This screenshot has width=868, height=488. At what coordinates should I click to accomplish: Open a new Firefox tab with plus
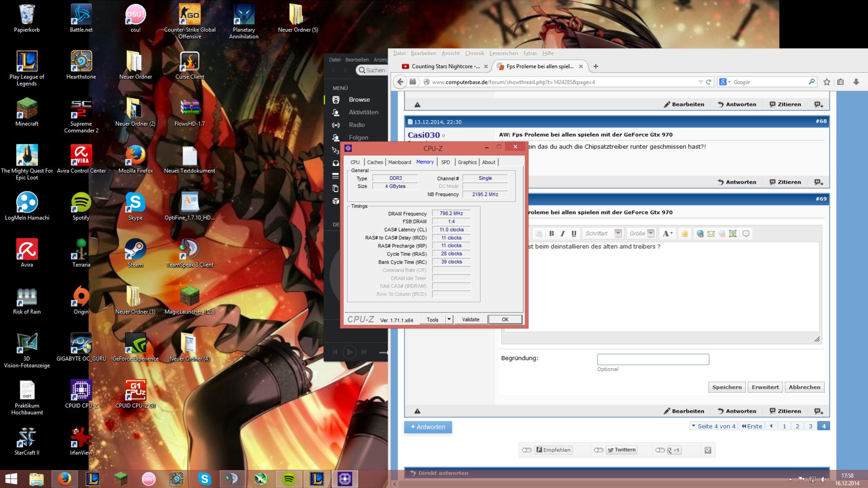[x=596, y=66]
